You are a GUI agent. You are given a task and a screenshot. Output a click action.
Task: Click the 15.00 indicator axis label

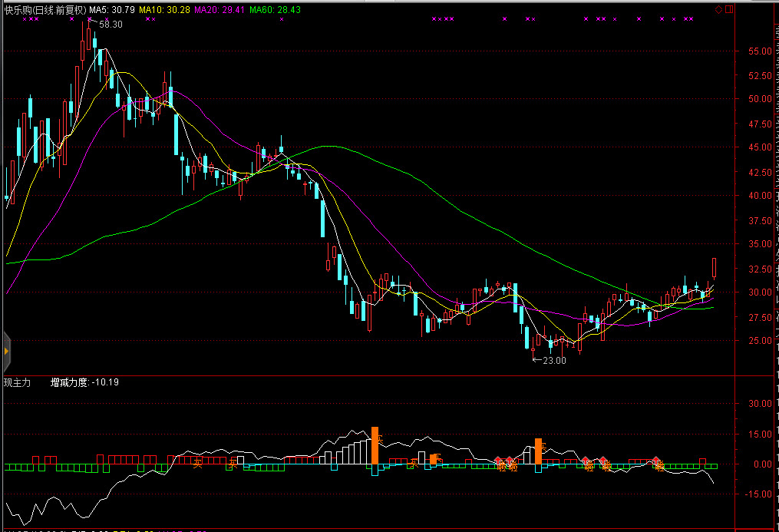(759, 434)
